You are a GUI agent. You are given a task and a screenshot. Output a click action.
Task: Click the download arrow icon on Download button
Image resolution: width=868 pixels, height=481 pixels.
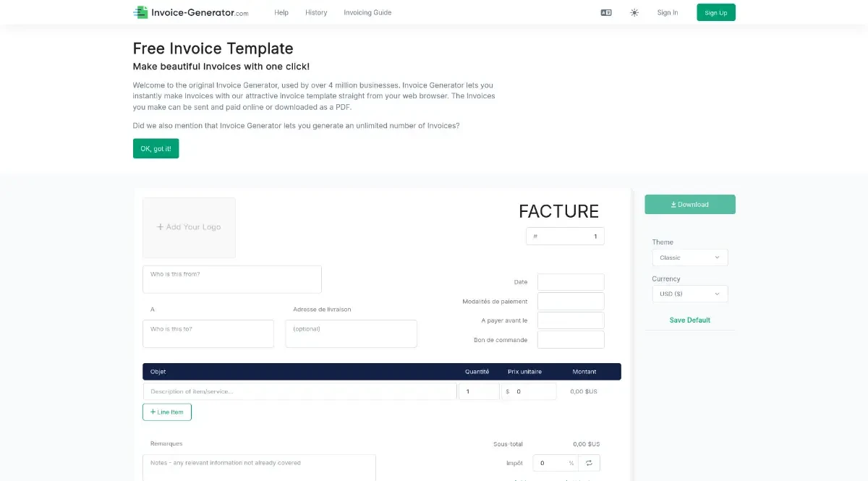pos(673,204)
